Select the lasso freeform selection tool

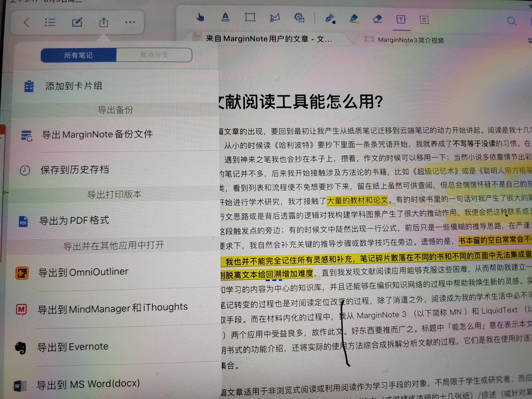tap(275, 18)
